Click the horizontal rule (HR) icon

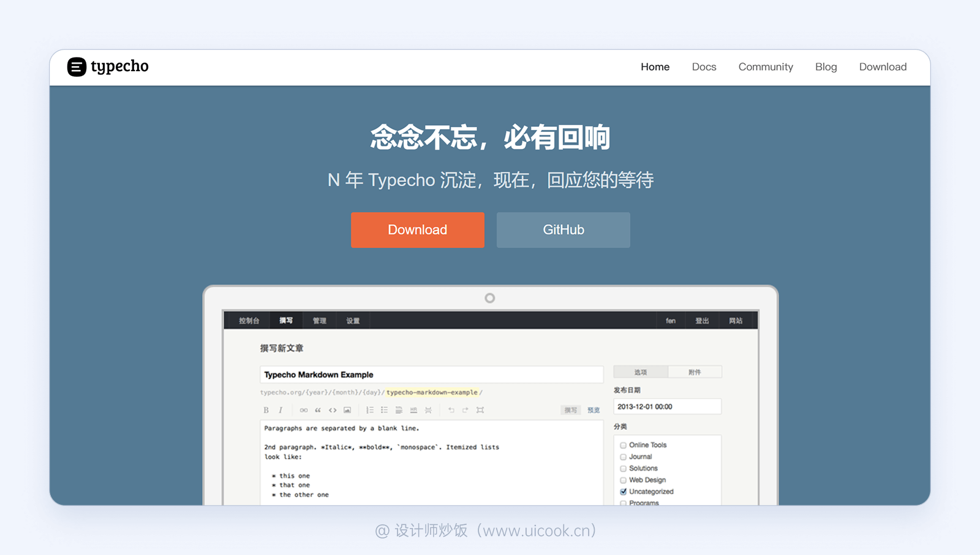point(413,409)
